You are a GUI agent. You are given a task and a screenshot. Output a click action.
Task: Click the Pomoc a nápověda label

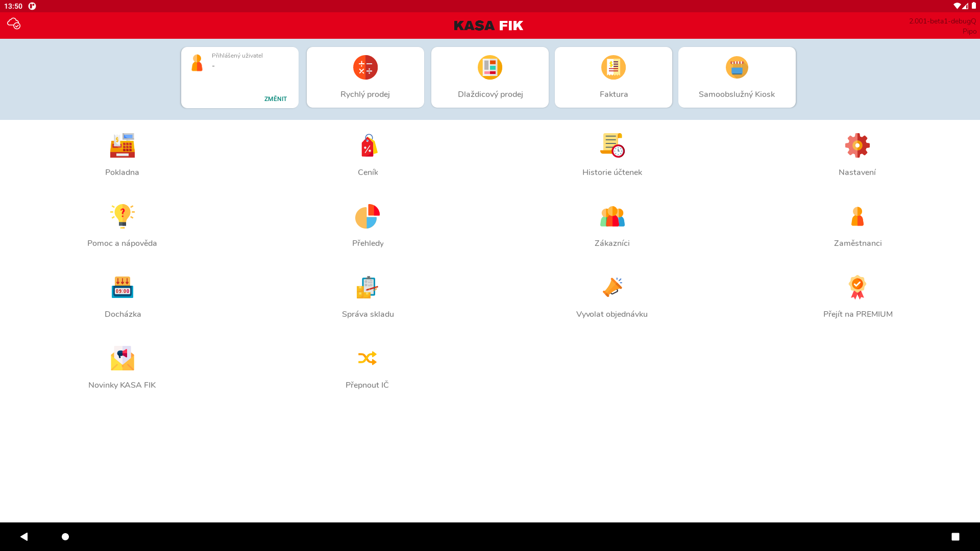coord(122,243)
